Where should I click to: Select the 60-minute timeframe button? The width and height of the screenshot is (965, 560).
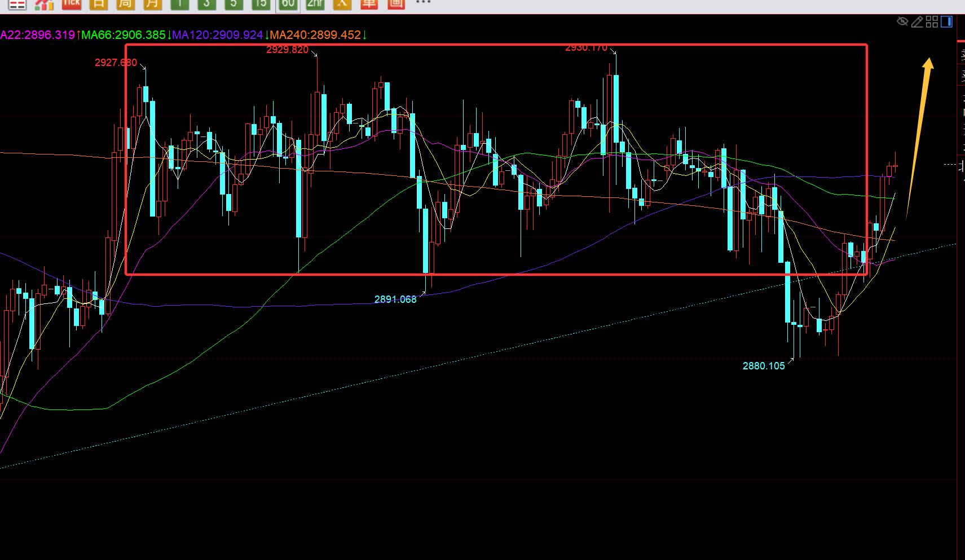288,4
